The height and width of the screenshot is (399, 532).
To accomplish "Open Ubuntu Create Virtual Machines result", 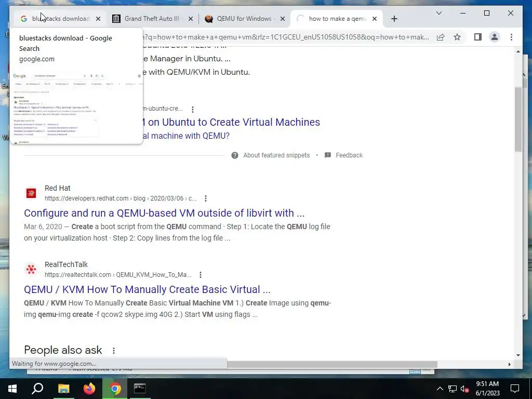I will click(231, 122).
